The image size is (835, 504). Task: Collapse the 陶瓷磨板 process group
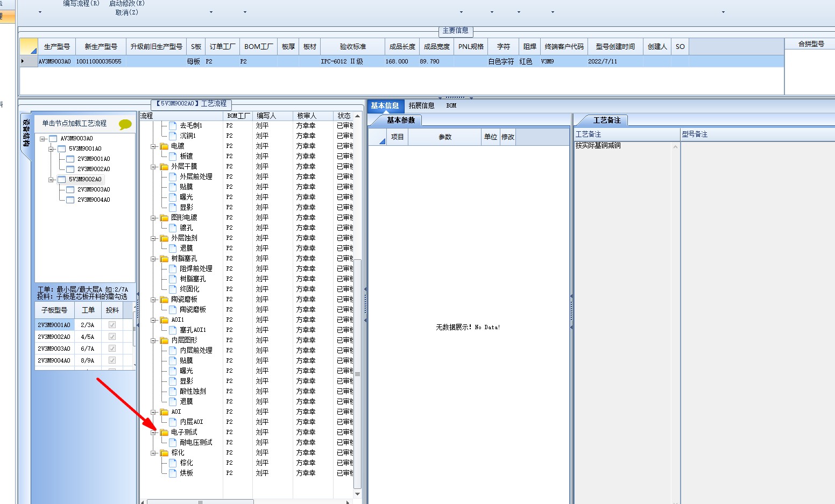(154, 300)
